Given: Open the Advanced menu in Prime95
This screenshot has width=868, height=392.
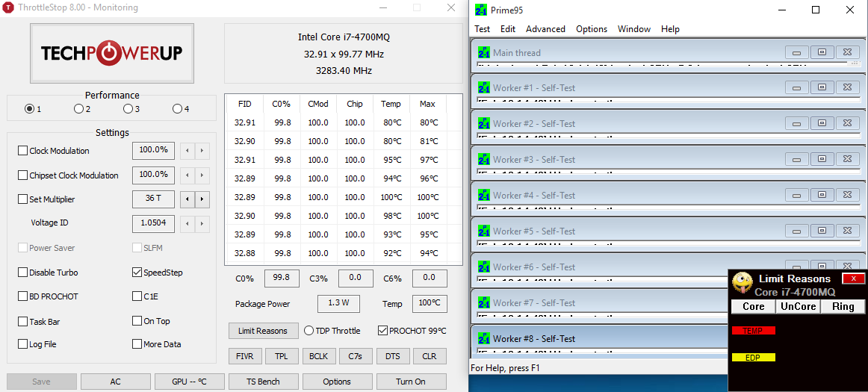Looking at the screenshot, I should [x=545, y=29].
